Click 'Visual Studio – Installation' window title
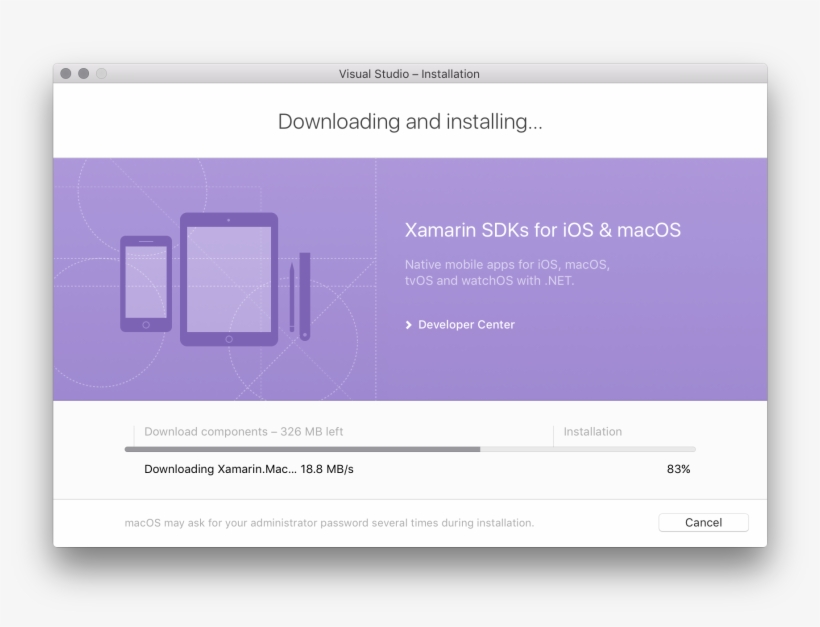820x627 pixels. pyautogui.click(x=409, y=74)
